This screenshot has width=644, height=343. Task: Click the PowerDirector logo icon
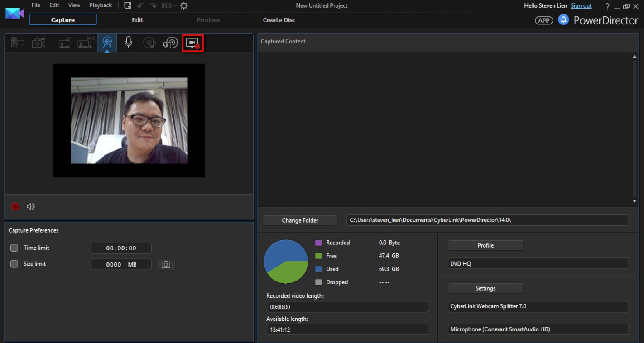pyautogui.click(x=14, y=14)
